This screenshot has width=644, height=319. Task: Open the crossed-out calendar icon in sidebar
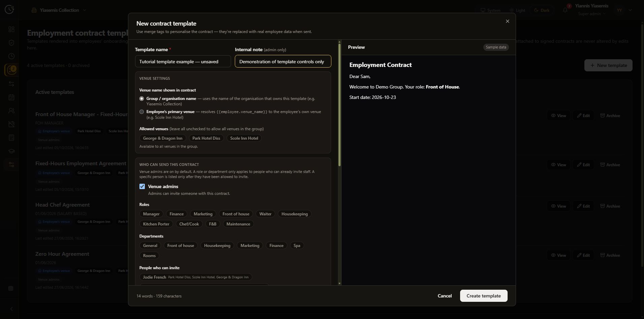(11, 124)
